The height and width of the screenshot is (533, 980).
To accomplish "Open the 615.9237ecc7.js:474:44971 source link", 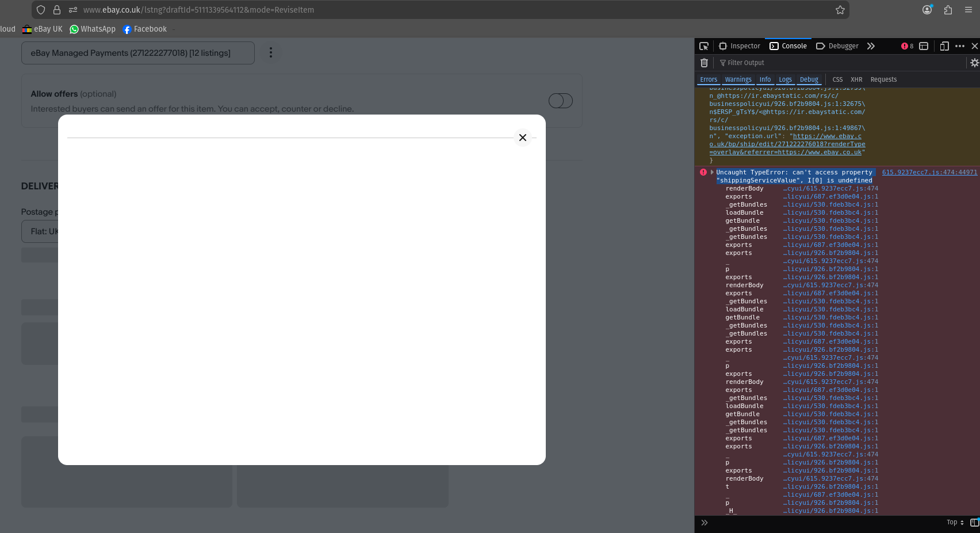I will tap(929, 172).
